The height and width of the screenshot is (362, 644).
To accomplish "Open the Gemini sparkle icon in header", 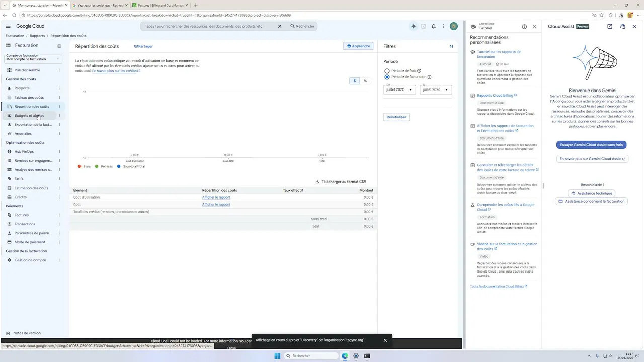I will point(414,26).
